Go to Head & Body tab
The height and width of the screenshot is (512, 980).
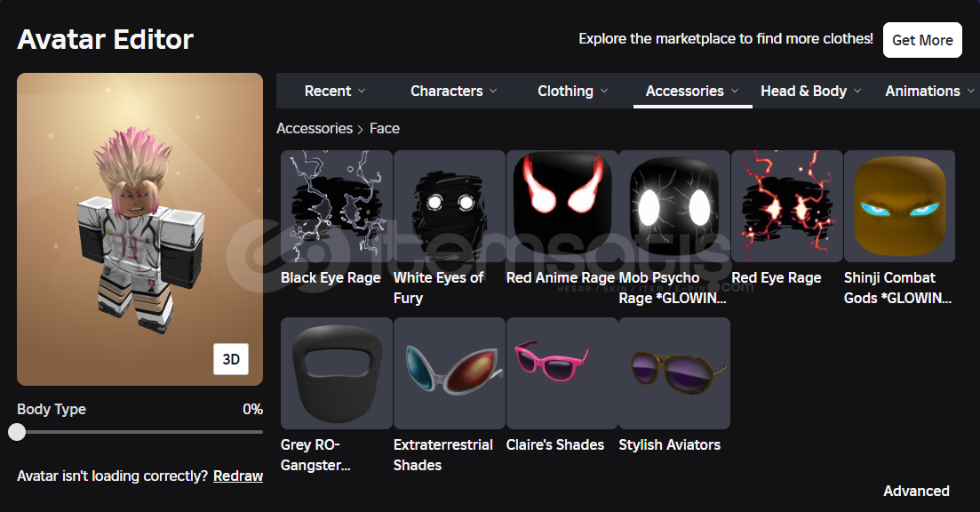[810, 91]
